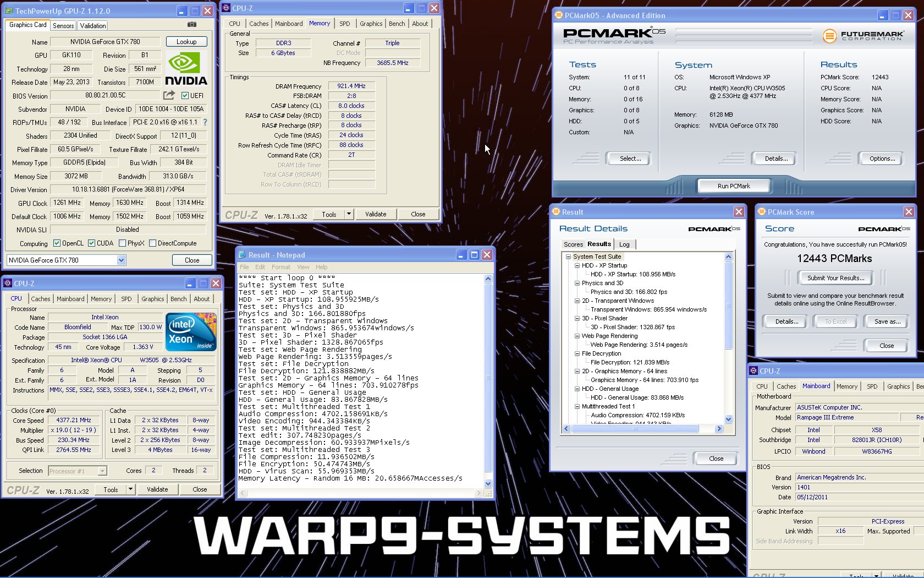Click the Notepad vertical scrollbar track
The height and width of the screenshot is (578, 924).
488,380
